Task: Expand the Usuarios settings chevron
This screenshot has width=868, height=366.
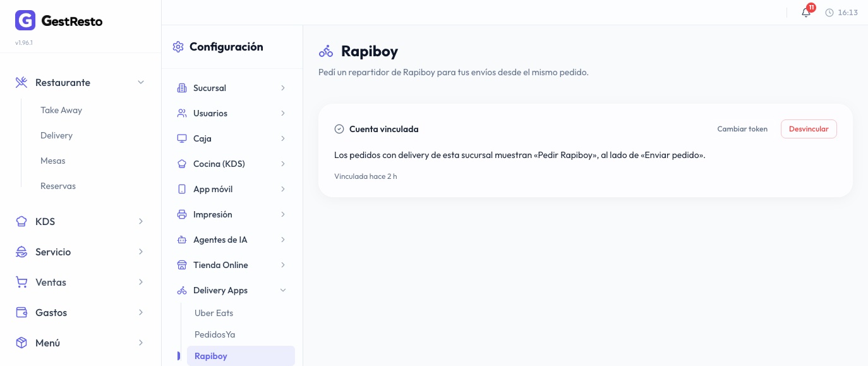Action: 283,113
